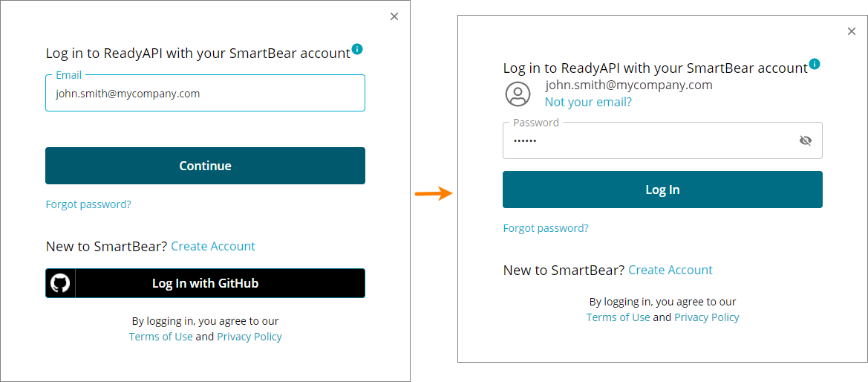Click Create Account link in the left dialog
Image resolution: width=868 pixels, height=382 pixels.
coord(213,246)
